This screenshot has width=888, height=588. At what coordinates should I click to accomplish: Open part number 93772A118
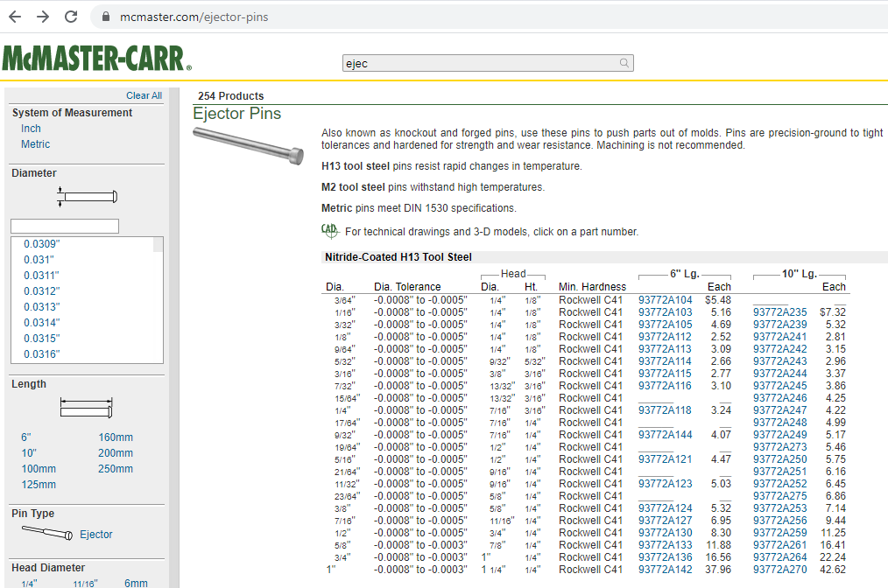tap(666, 410)
